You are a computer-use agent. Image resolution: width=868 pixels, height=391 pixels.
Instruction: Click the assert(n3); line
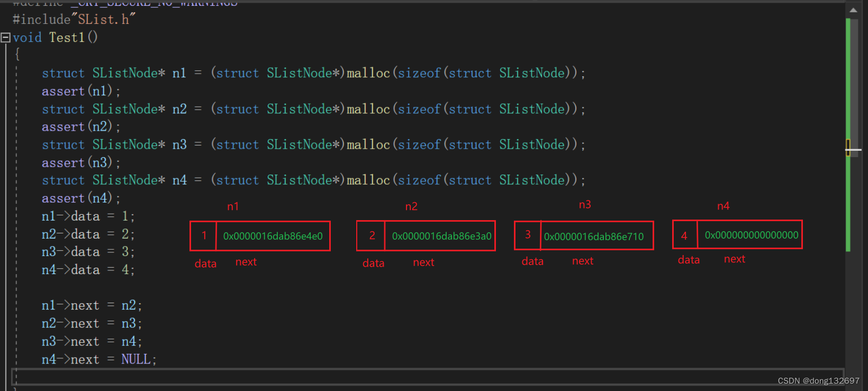(81, 162)
